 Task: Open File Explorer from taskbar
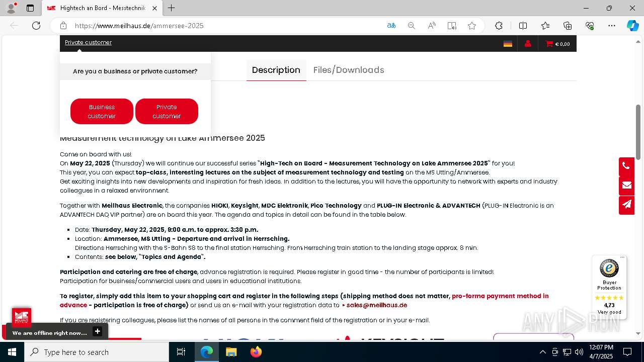click(231, 352)
